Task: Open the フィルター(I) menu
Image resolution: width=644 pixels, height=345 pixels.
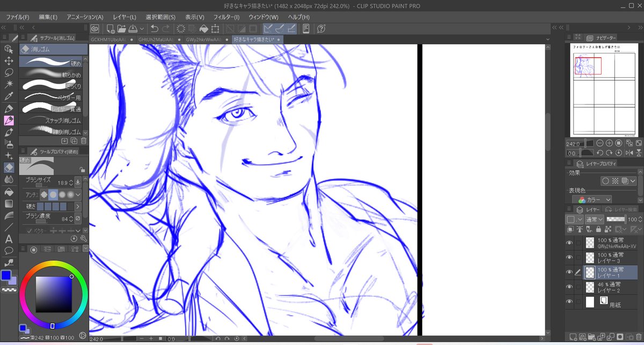Action: point(226,17)
